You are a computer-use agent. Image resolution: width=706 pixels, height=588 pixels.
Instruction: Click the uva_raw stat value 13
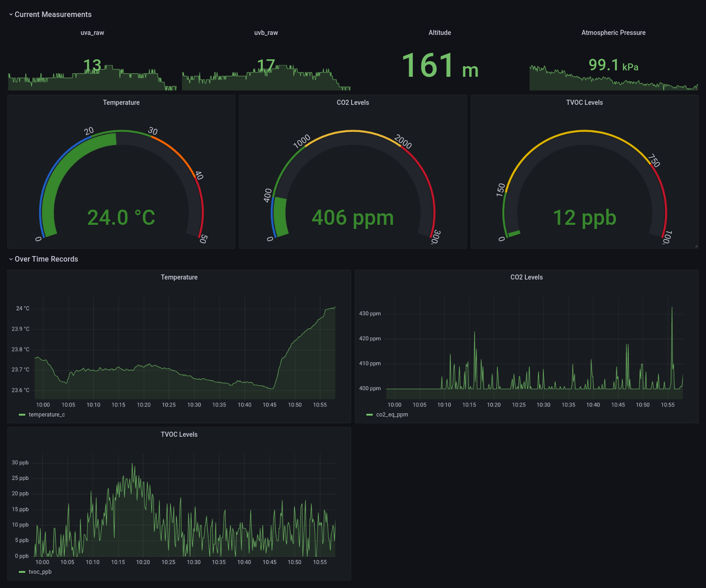click(92, 65)
